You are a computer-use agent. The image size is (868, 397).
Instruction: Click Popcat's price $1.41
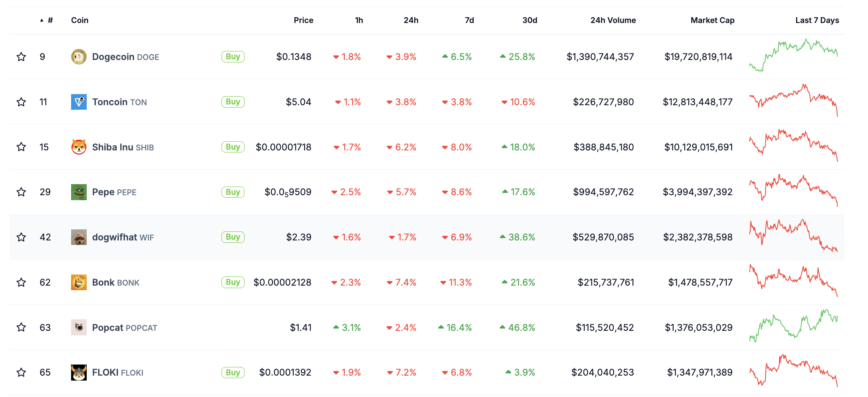pyautogui.click(x=301, y=328)
